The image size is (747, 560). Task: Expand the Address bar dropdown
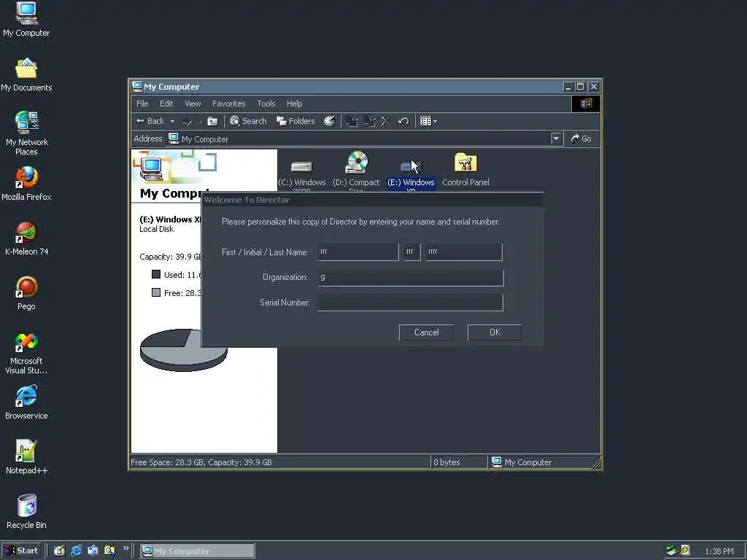(556, 139)
